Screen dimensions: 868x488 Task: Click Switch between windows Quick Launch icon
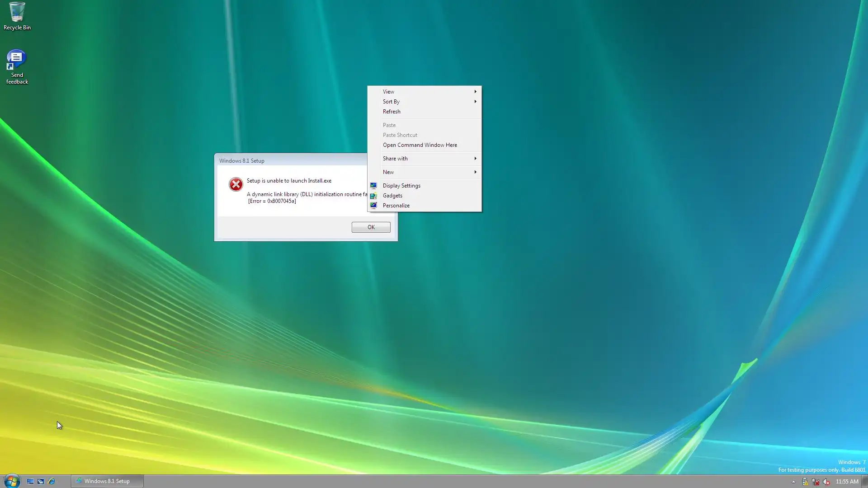tap(41, 481)
